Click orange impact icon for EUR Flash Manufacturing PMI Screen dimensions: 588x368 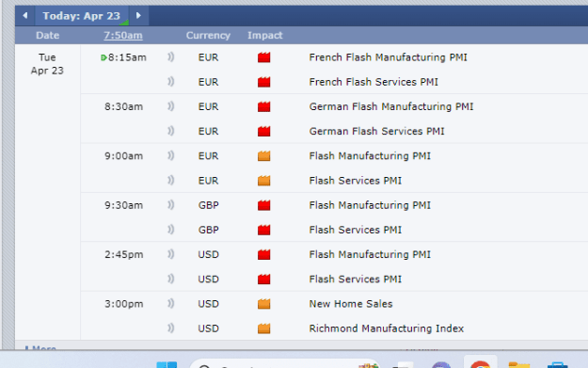click(x=264, y=155)
